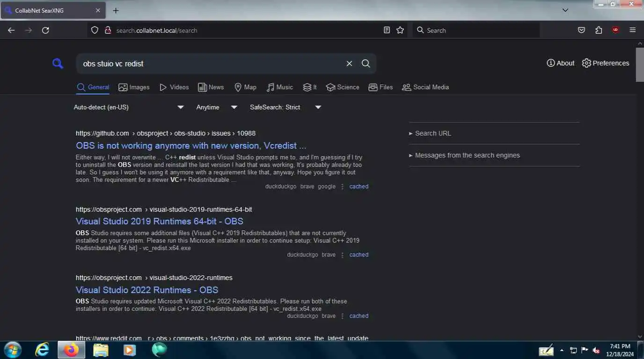Submit search with magnifier button

coord(366,64)
